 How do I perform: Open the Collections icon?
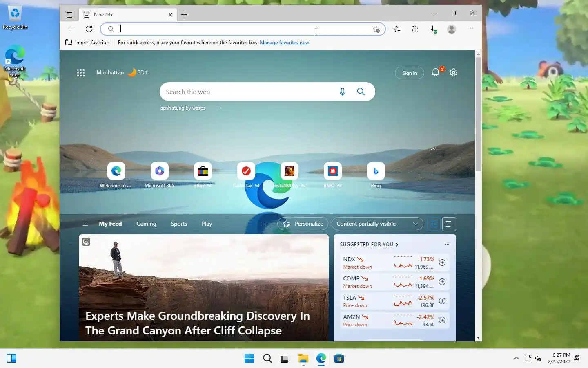tap(415, 29)
